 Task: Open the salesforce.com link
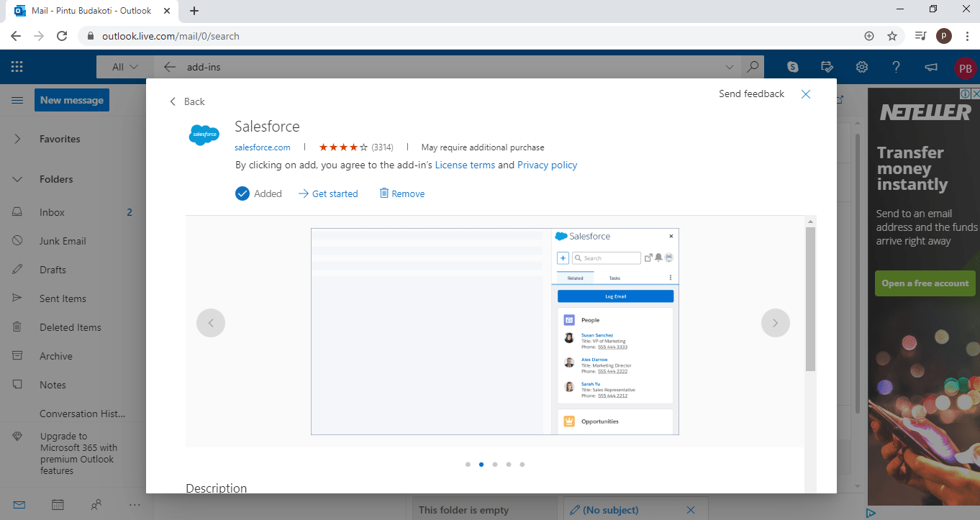coord(263,147)
